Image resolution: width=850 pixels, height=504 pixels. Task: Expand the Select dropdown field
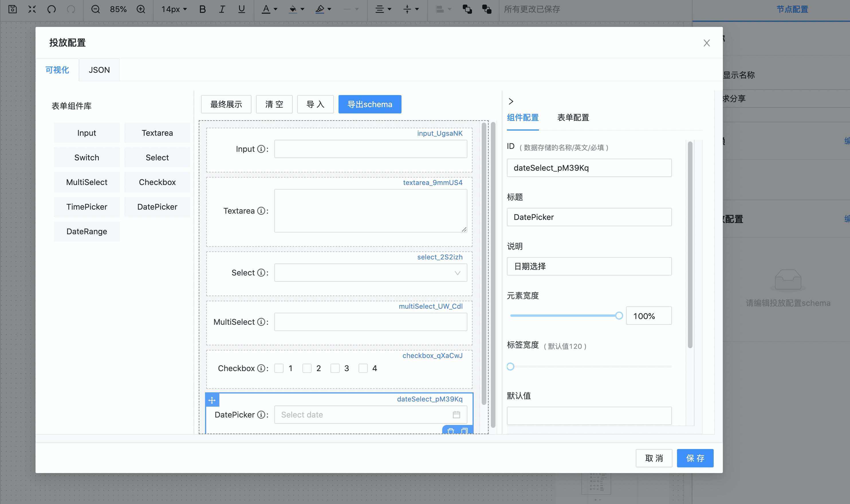pos(458,272)
